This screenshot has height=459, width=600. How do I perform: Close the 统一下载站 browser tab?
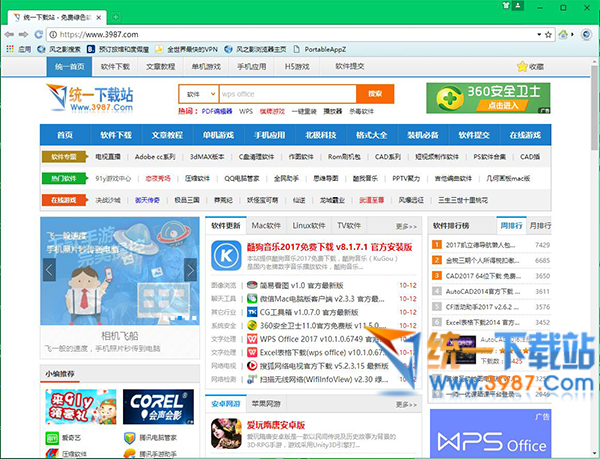coord(99,18)
